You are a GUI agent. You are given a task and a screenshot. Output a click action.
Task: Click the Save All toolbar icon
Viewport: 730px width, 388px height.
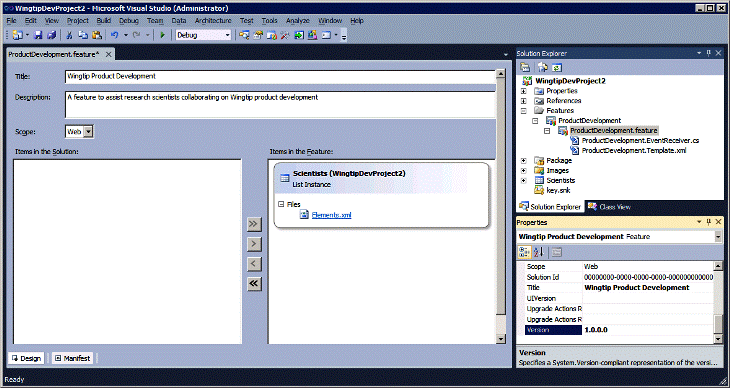coord(52,35)
